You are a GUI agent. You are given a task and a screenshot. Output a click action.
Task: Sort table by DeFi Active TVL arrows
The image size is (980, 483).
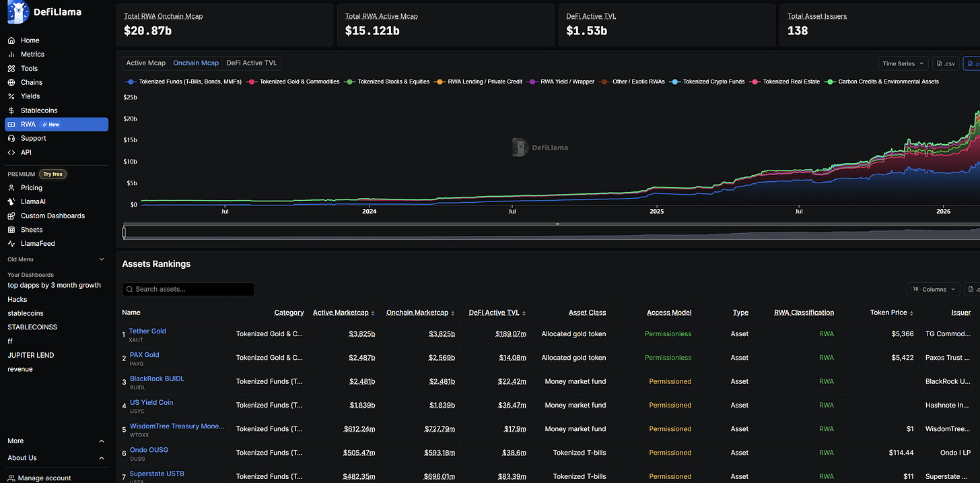[524, 313]
